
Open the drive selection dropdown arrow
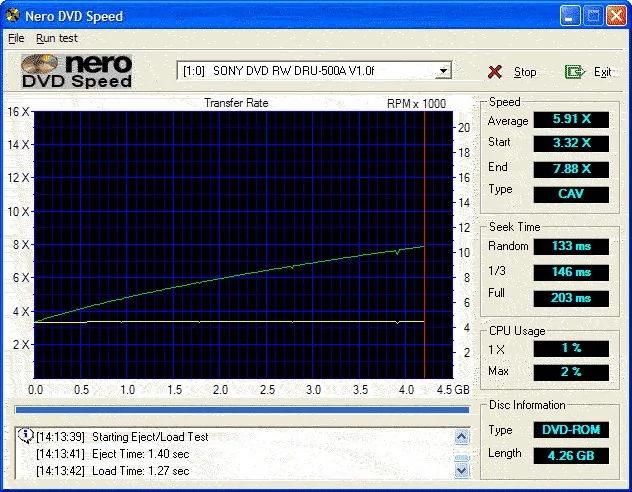click(x=443, y=71)
